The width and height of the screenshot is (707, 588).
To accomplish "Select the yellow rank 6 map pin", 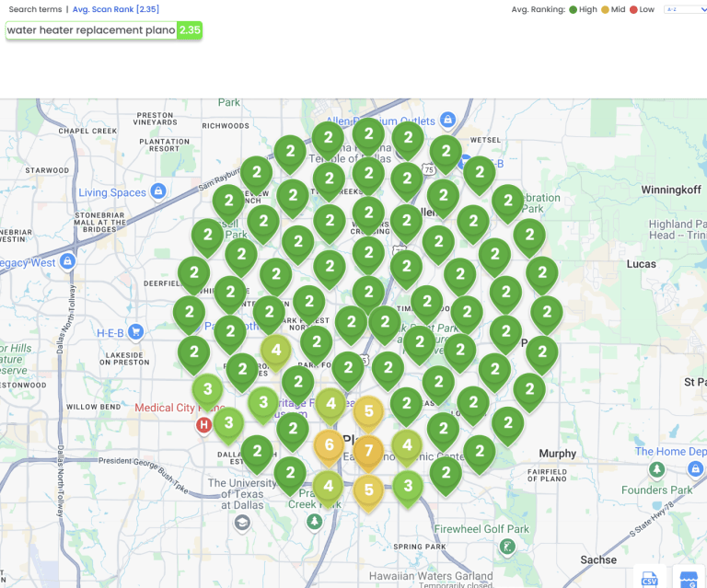I will [329, 444].
